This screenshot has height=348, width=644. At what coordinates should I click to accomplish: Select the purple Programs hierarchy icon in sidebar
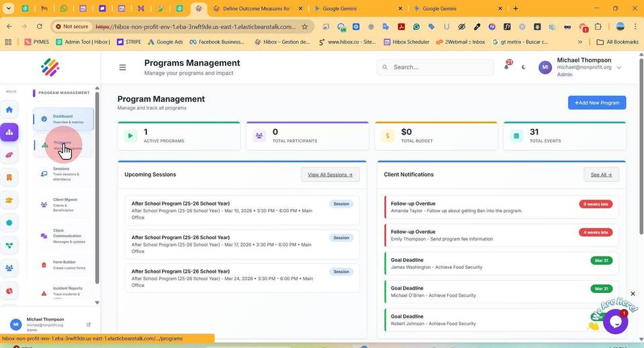click(9, 132)
